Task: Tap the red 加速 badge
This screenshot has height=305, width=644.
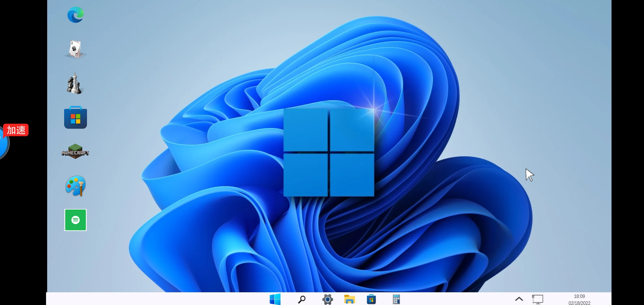Action: (x=16, y=130)
